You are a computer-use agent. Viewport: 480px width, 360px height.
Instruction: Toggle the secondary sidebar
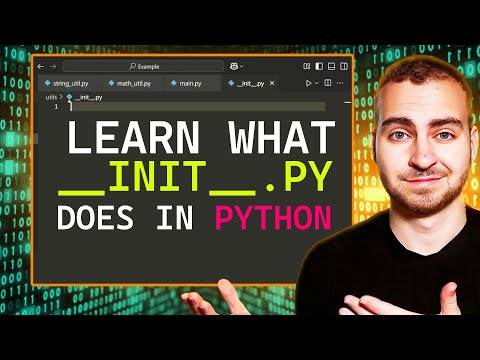click(x=344, y=66)
